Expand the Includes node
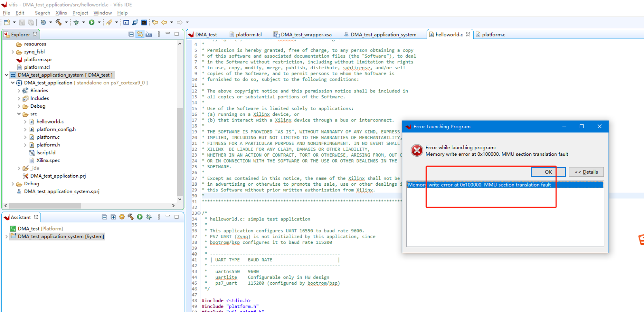Image resolution: width=644 pixels, height=312 pixels. point(19,99)
